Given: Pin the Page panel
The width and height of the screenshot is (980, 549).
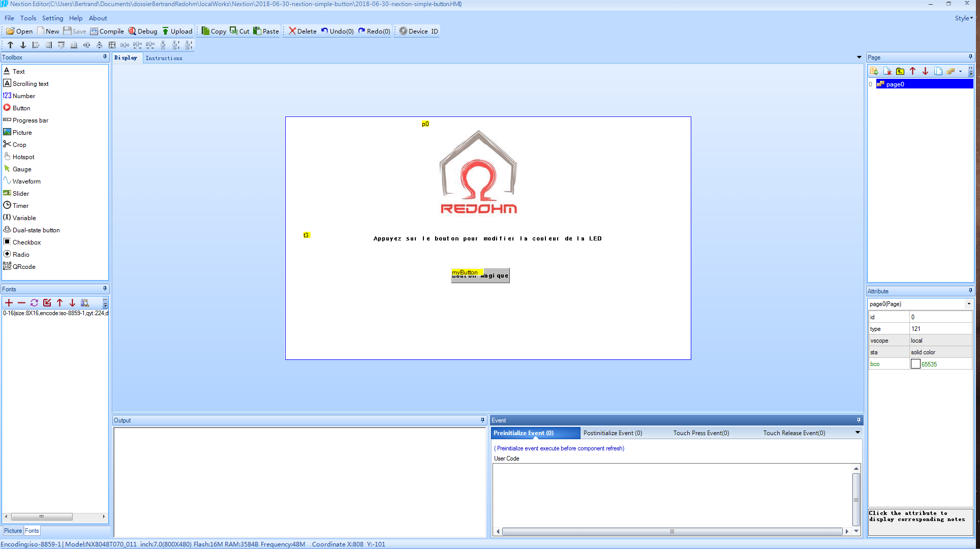Looking at the screenshot, I should (x=970, y=57).
